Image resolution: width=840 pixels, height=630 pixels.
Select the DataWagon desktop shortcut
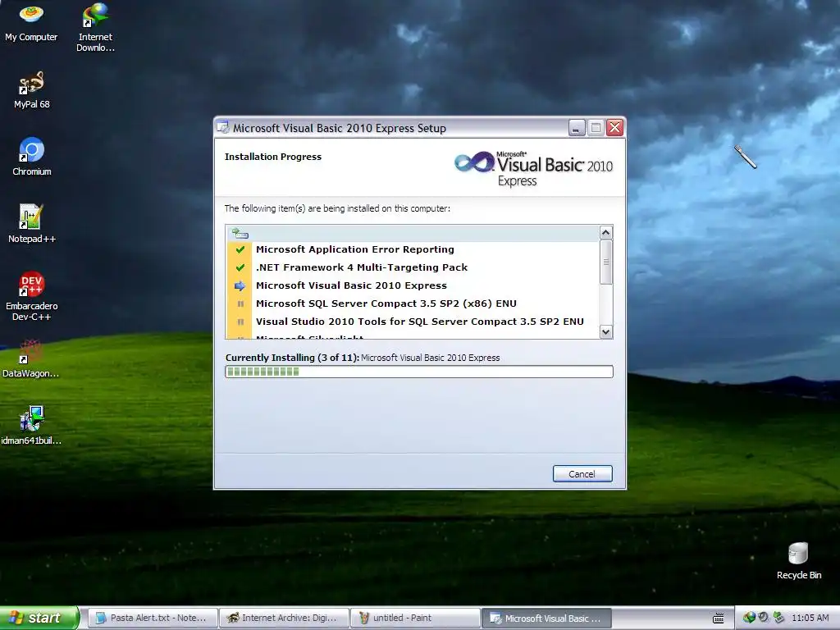tap(30, 358)
